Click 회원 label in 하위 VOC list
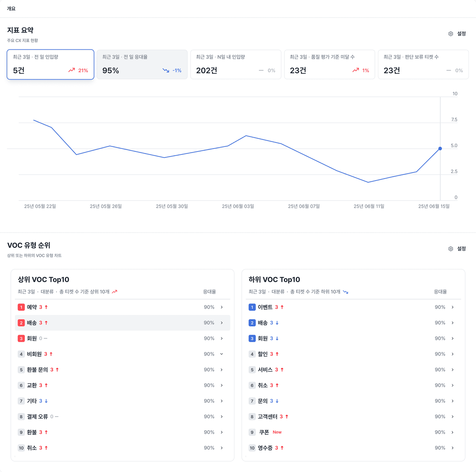The width and height of the screenshot is (476, 472). pos(263,338)
